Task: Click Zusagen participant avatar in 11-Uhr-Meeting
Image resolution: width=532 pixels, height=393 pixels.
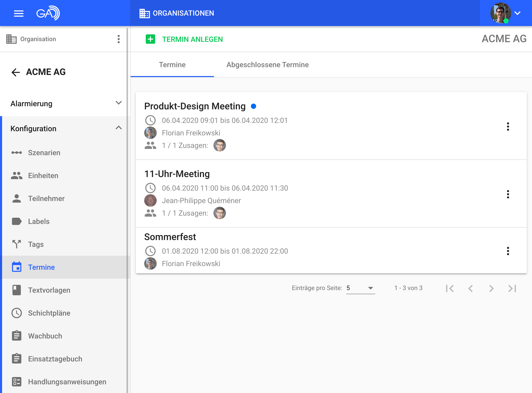Action: coord(219,213)
